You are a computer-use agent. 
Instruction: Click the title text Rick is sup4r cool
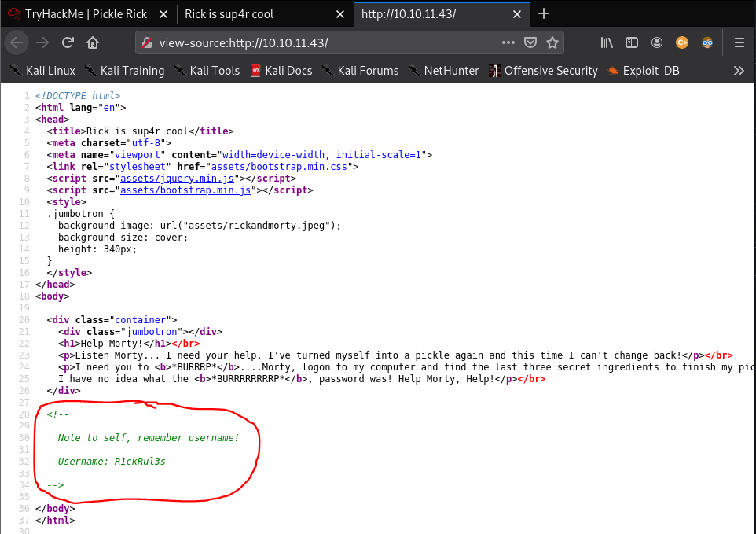click(138, 131)
